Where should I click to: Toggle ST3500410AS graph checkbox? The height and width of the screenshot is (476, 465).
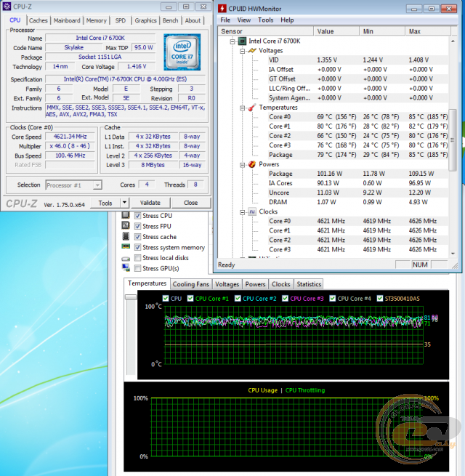click(x=380, y=299)
